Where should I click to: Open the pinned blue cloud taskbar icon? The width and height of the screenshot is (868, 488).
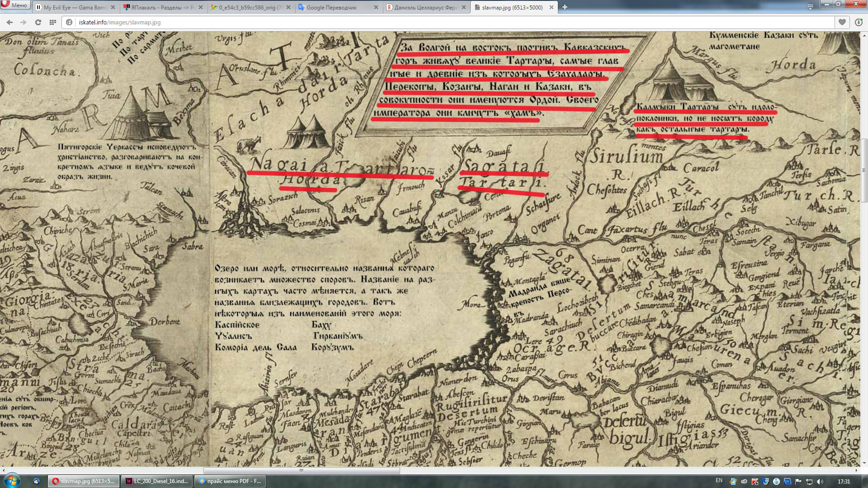[37, 481]
